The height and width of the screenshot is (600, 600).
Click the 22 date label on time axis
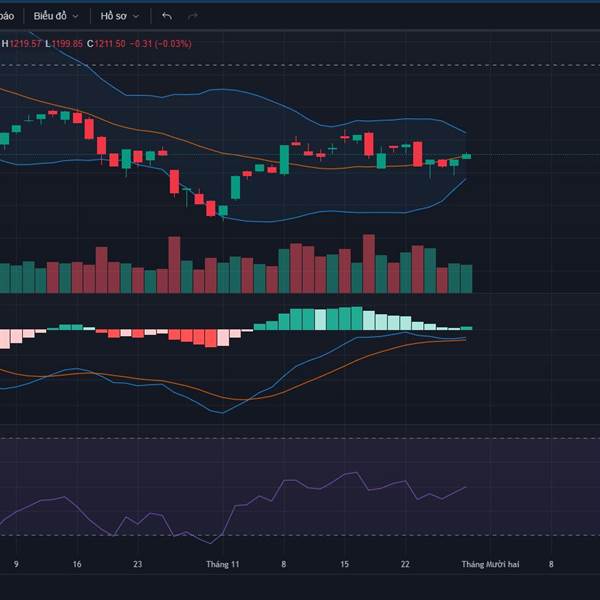coord(405,564)
